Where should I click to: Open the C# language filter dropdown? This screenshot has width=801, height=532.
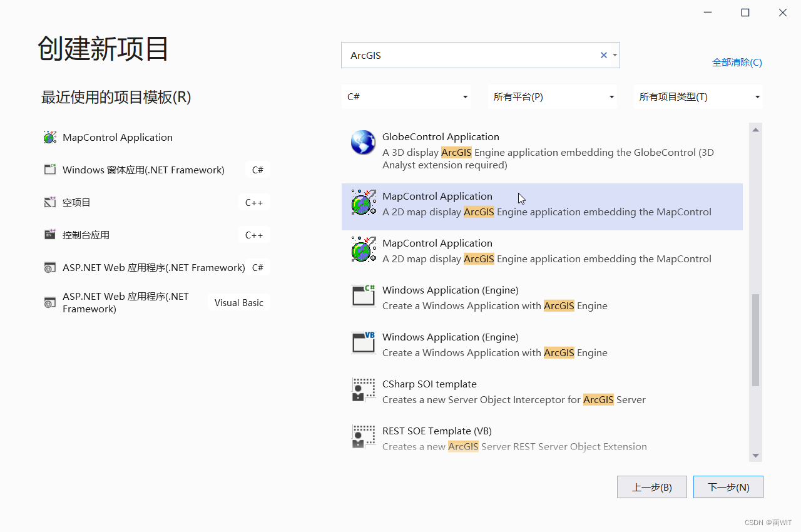point(406,97)
